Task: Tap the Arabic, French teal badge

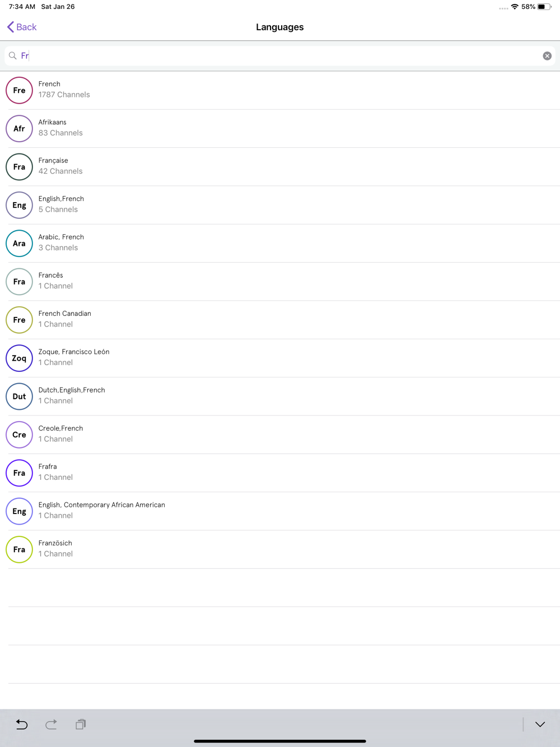Action: coord(19,244)
